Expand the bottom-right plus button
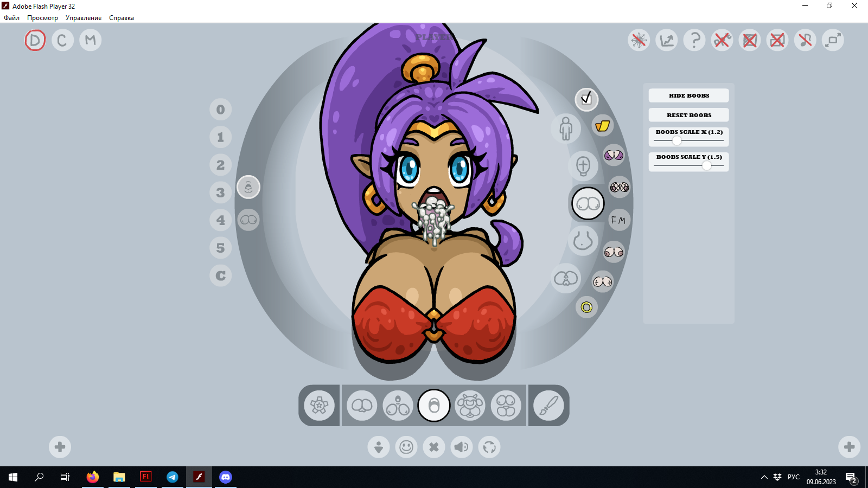 coord(850,447)
